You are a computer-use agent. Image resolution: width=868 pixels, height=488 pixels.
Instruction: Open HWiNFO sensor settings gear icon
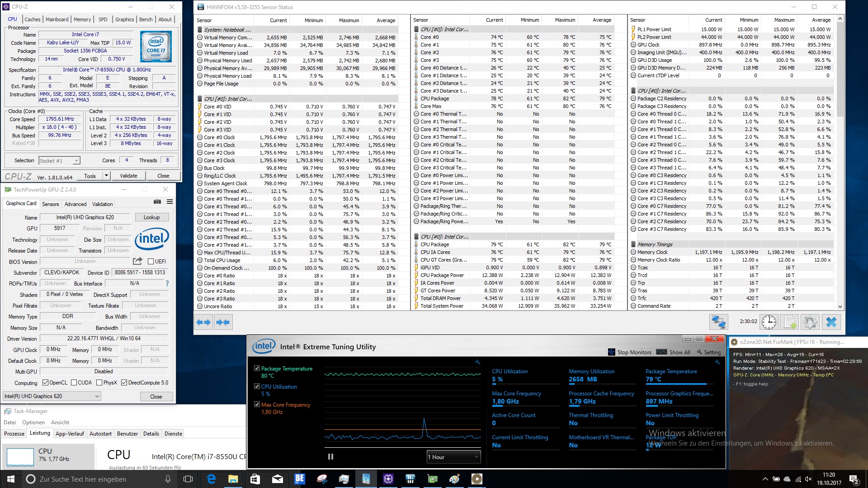[810, 322]
